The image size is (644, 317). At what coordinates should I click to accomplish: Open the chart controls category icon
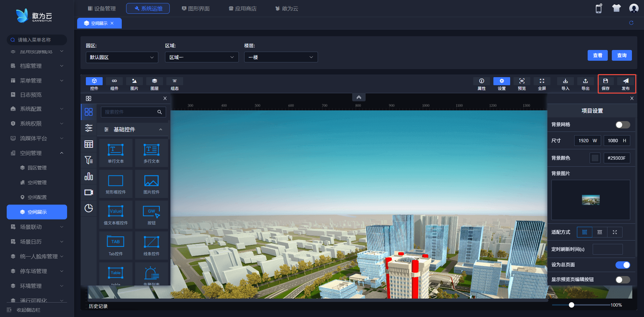tap(89, 176)
